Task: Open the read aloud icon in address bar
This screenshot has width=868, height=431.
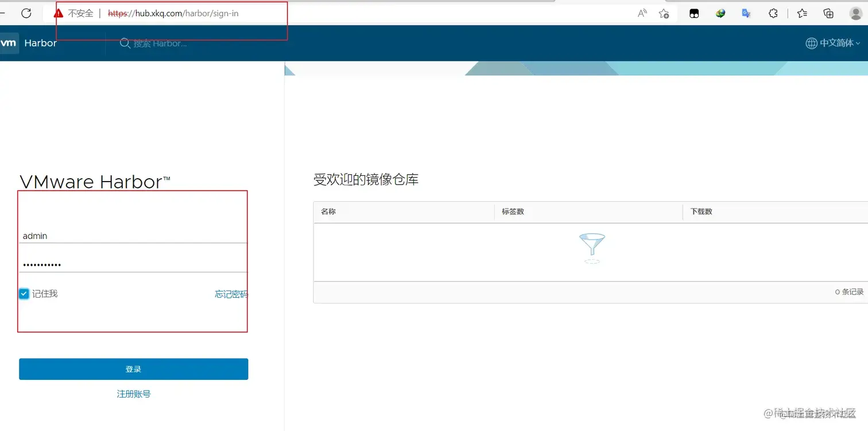Action: click(642, 13)
